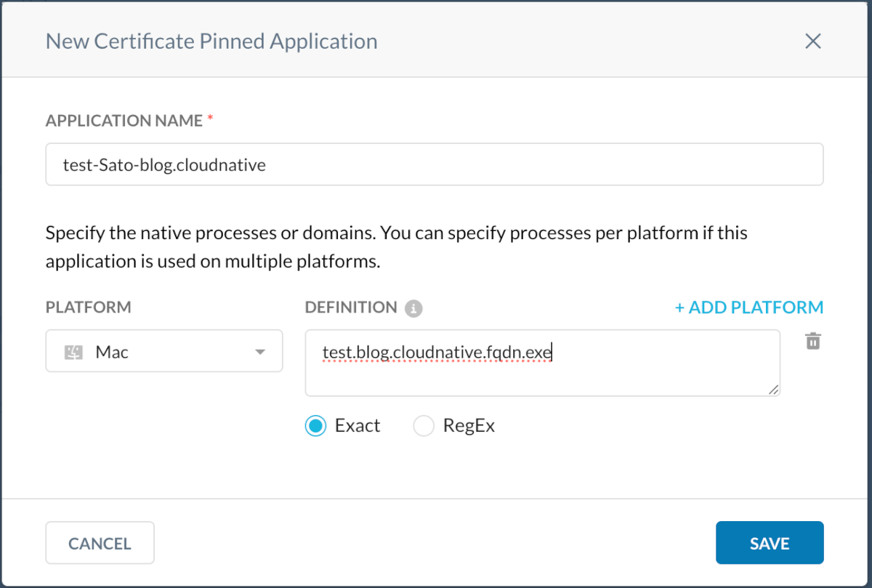The height and width of the screenshot is (588, 872).
Task: Click the dialog title text
Action: click(211, 41)
